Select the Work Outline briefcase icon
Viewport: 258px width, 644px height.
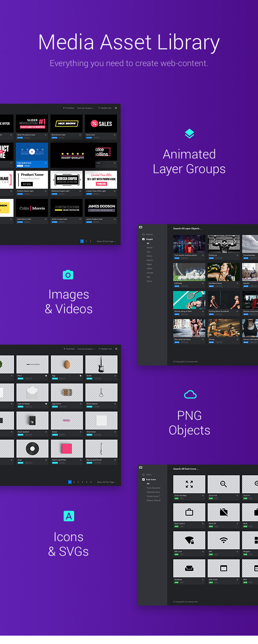tap(189, 512)
